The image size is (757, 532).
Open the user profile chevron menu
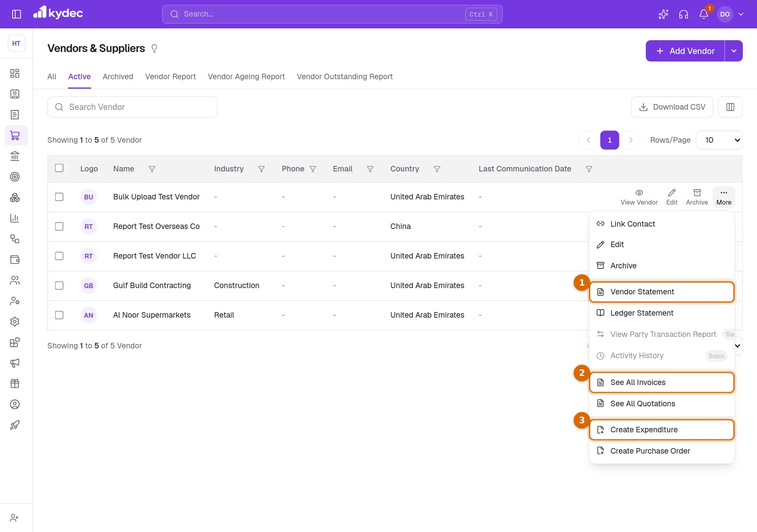point(741,14)
